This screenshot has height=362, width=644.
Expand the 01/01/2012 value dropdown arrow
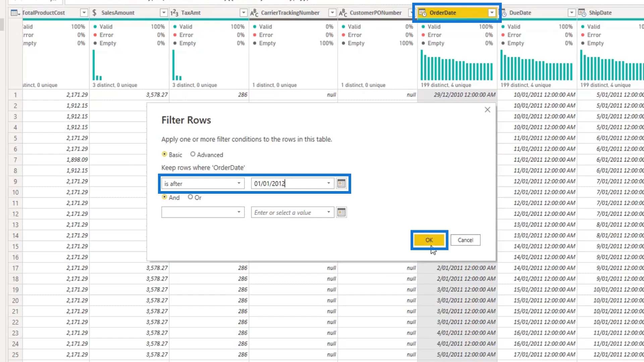(329, 183)
